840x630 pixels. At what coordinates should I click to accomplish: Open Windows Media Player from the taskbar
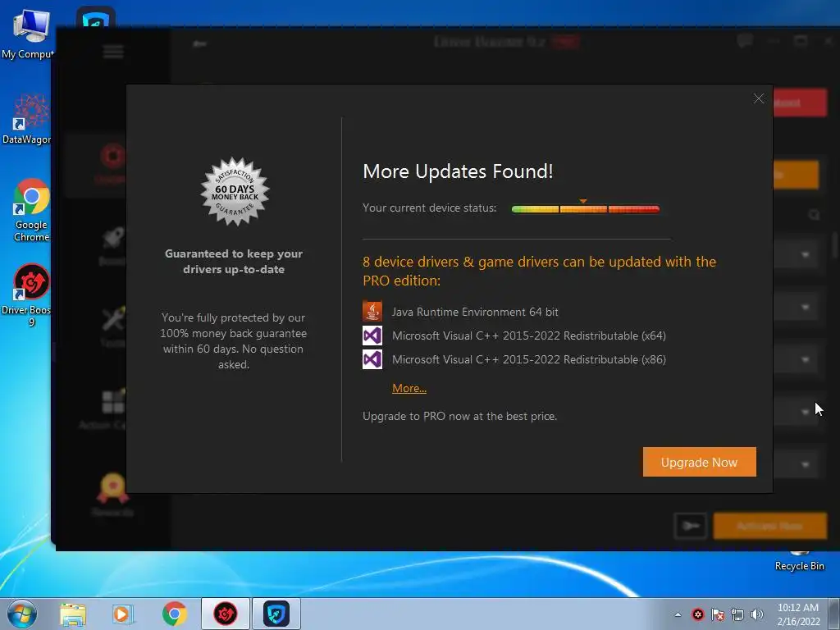point(123,614)
